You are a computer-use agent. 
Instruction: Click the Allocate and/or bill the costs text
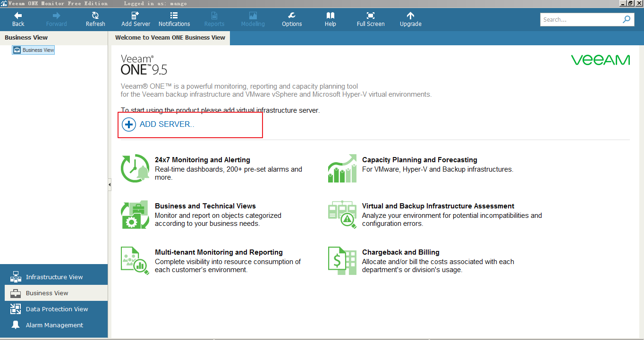pos(438,265)
